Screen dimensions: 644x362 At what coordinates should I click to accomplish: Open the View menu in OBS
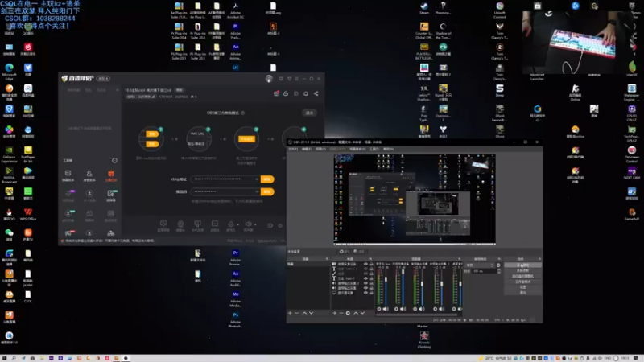(x=320, y=149)
